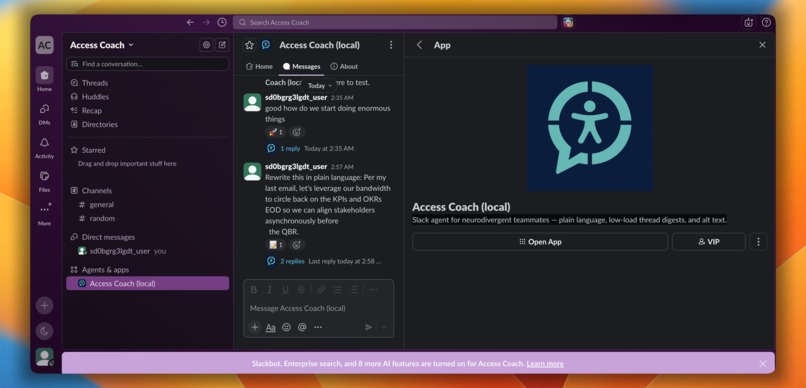Viewport: 806px width, 388px height.
Task: Insert a link from composer toolbar
Action: click(x=321, y=290)
